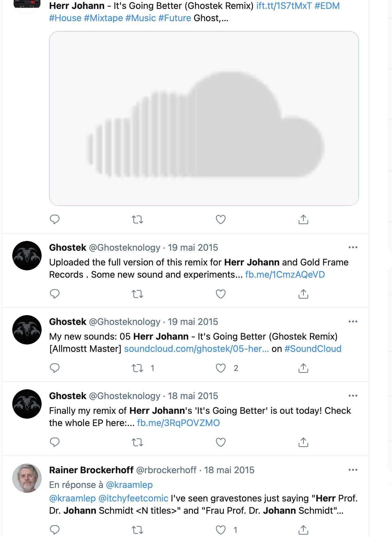Open more options on Rainer Brockerhoff's tweet
Screen dimensions: 392x537
click(x=353, y=470)
